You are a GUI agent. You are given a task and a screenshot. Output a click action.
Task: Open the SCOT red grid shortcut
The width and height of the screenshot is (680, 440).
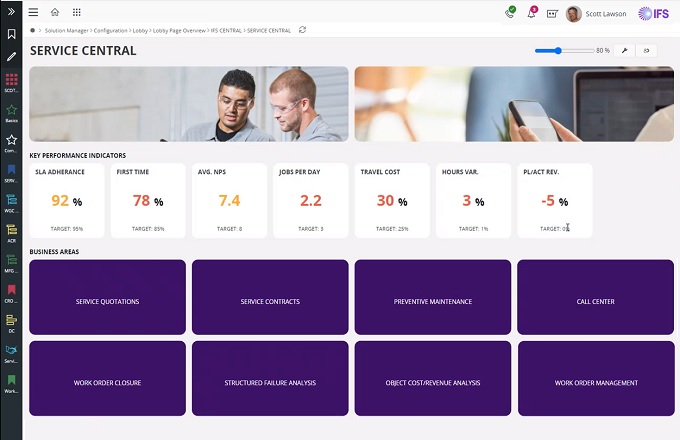pos(11,83)
